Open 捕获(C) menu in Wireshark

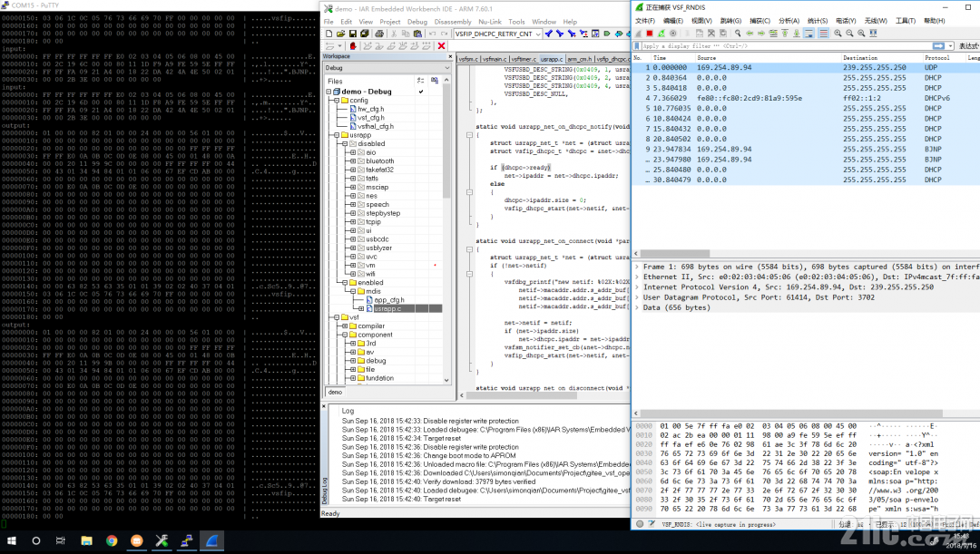759,21
